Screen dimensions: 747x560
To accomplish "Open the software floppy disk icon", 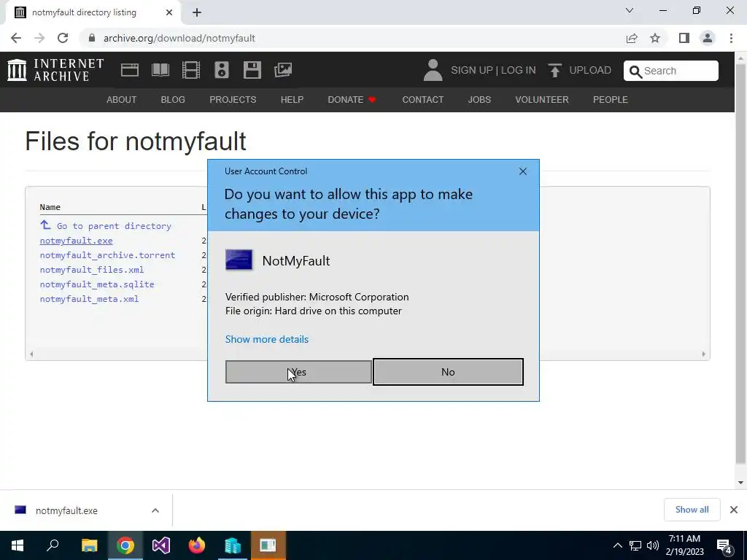I will [252, 70].
